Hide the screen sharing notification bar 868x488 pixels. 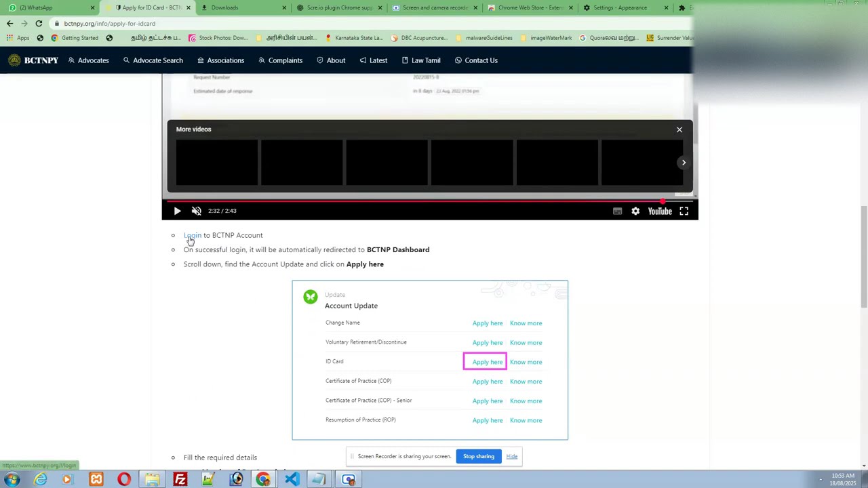tap(512, 456)
